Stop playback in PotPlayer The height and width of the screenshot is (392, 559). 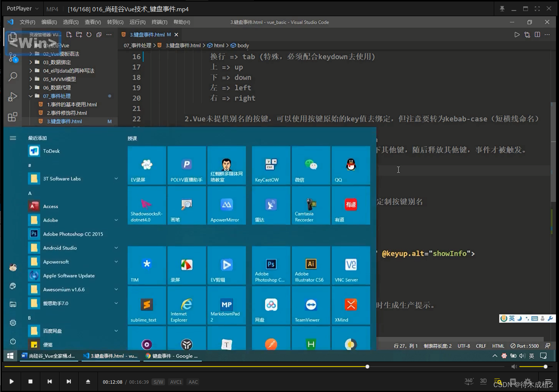pyautogui.click(x=31, y=381)
